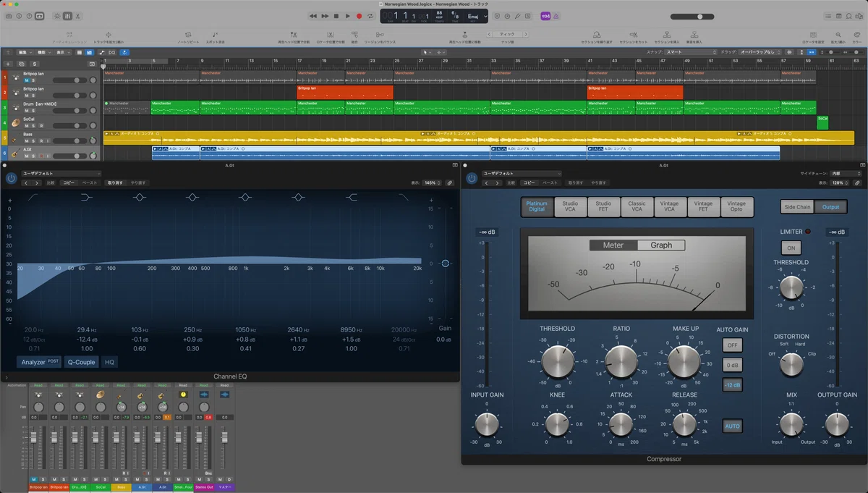The width and height of the screenshot is (868, 493).
Task: Mute first Britpop Ian mixer channel
Action: click(34, 480)
